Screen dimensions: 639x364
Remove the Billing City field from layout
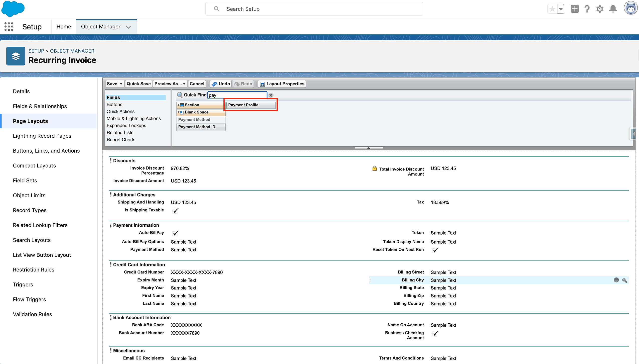coord(616,280)
